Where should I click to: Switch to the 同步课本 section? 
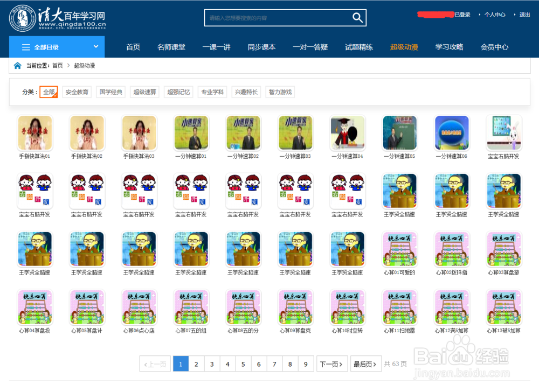click(x=261, y=47)
